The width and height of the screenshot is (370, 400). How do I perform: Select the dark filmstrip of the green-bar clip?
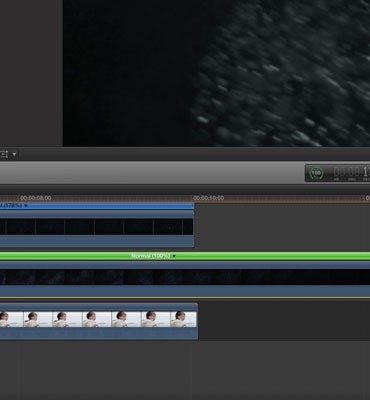click(x=185, y=277)
